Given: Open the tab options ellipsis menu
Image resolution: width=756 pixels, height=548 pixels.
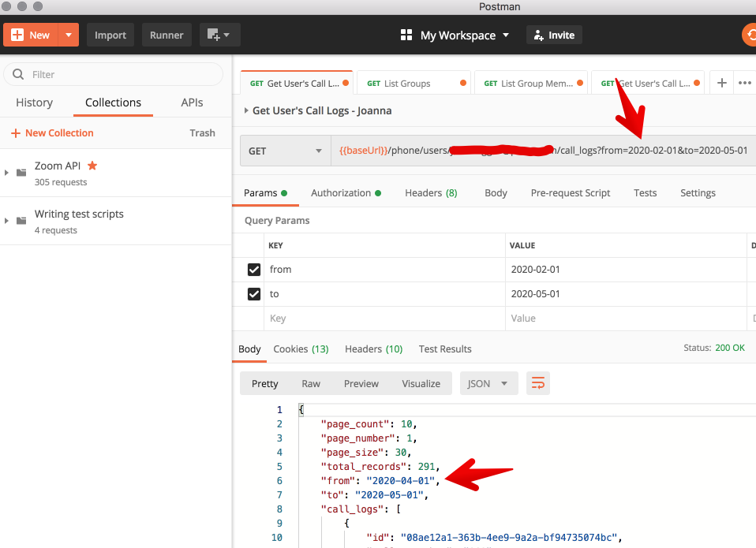Looking at the screenshot, I should pyautogui.click(x=745, y=83).
